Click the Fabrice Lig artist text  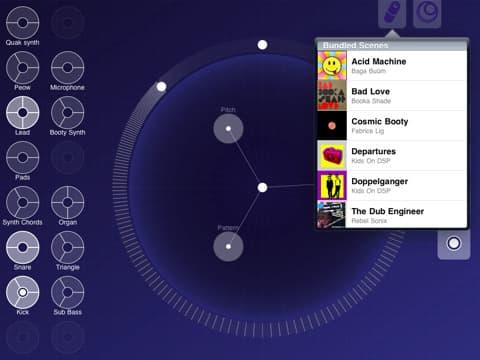click(368, 131)
